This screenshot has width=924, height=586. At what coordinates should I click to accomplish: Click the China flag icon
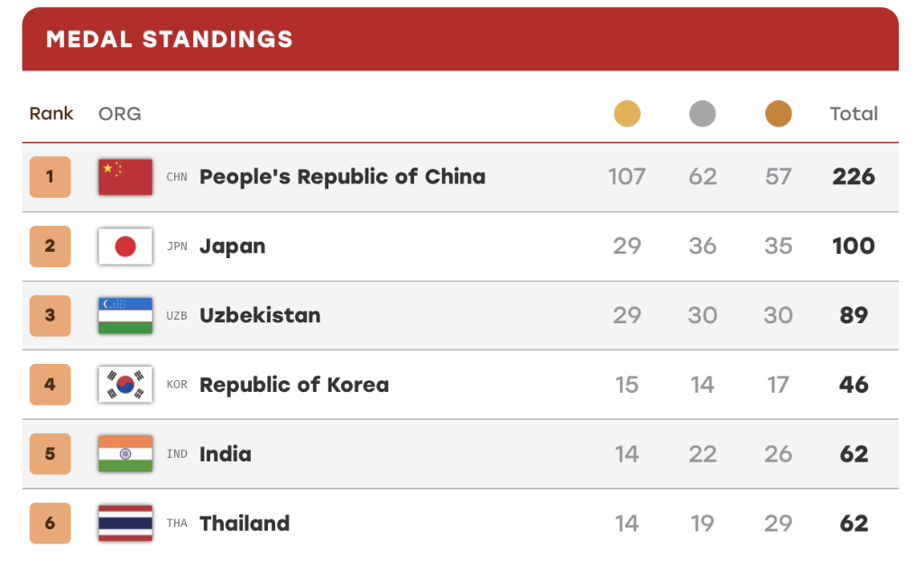125,177
